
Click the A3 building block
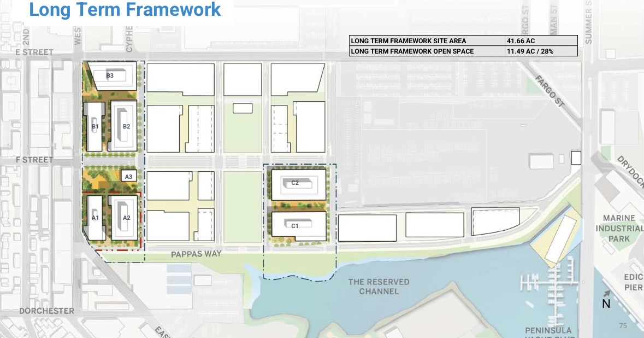pos(128,177)
